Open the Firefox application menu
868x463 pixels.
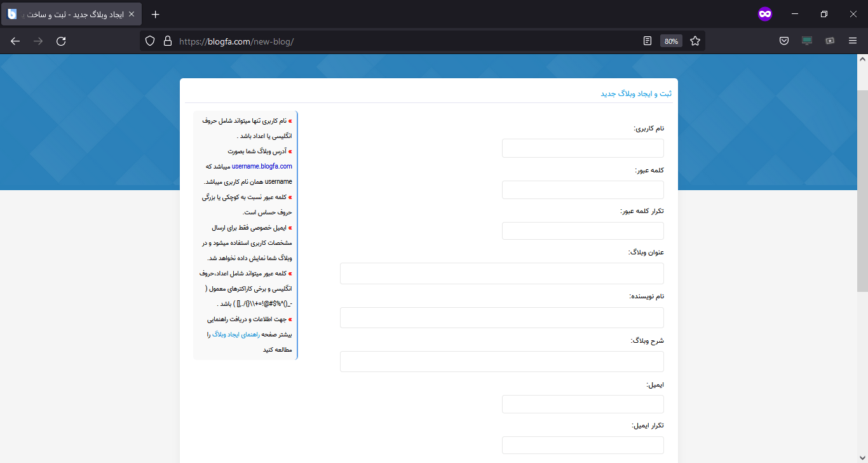click(853, 41)
